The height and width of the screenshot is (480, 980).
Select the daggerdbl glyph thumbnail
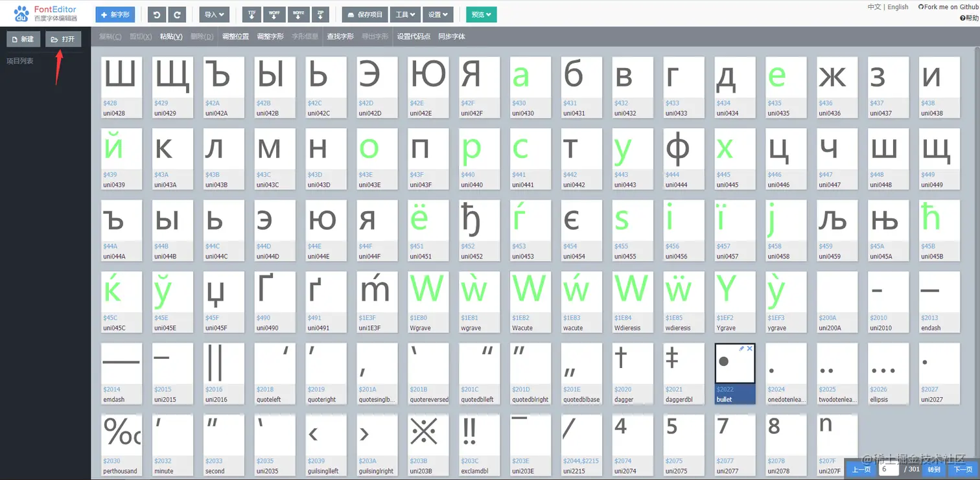(x=684, y=374)
